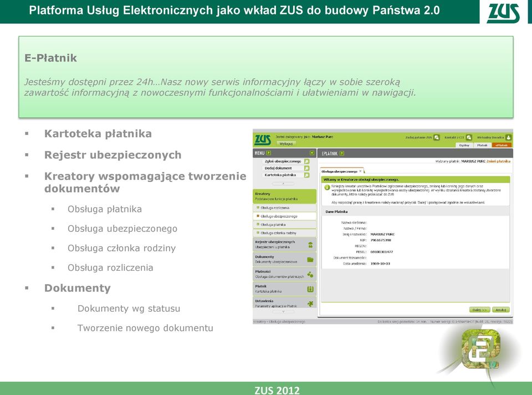Click the 'Kreatory - obsługa ubezpieczonego' status bar text
This screenshot has width=532, height=395.
point(279,322)
